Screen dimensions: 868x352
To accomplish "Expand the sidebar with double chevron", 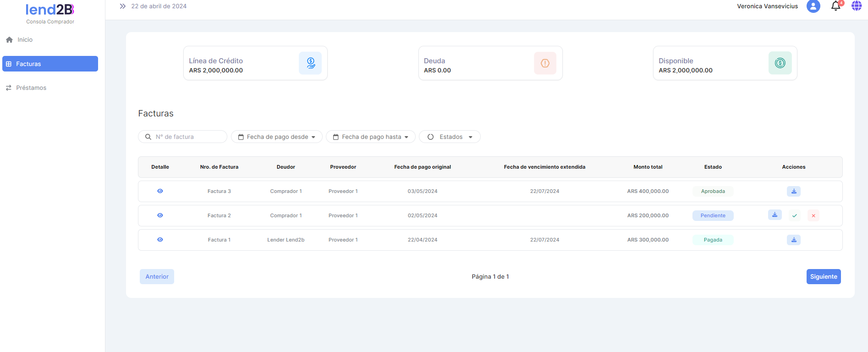I will click(x=122, y=6).
